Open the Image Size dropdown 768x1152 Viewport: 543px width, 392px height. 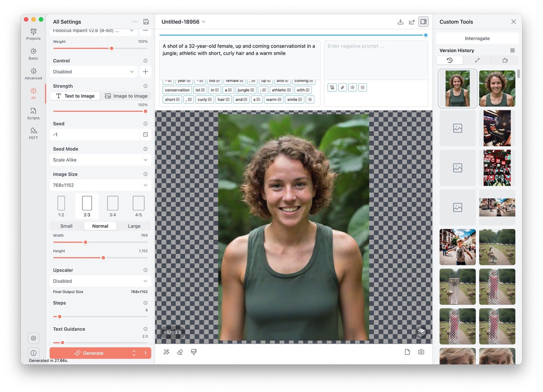(100, 185)
